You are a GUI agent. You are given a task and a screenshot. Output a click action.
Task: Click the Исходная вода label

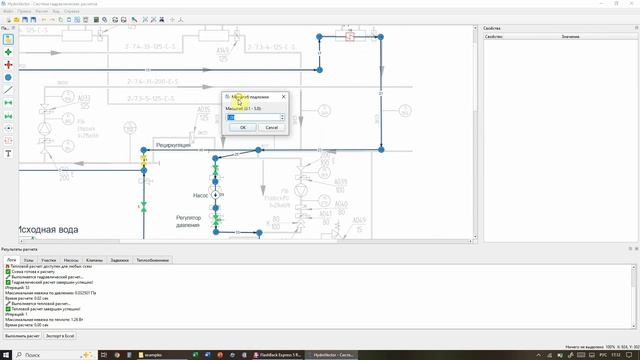point(49,230)
